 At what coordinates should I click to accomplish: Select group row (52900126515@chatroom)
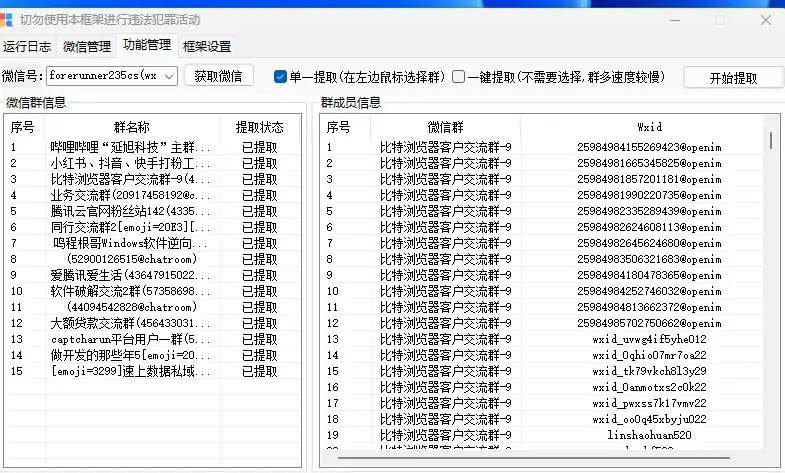(153, 259)
